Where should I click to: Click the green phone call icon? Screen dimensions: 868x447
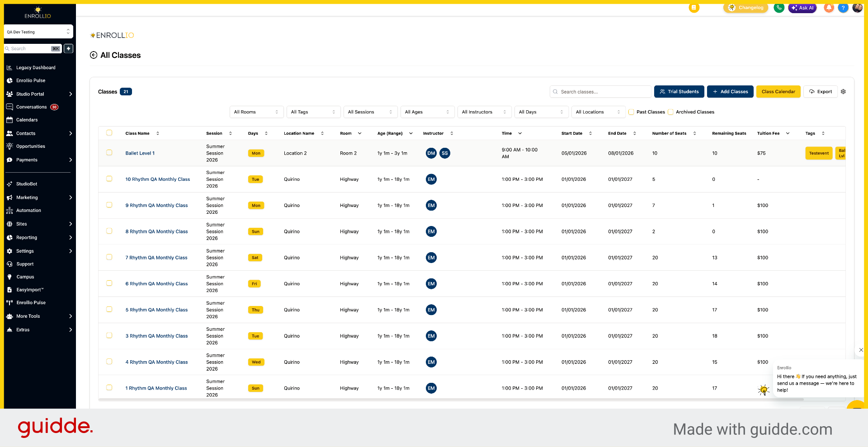(778, 8)
